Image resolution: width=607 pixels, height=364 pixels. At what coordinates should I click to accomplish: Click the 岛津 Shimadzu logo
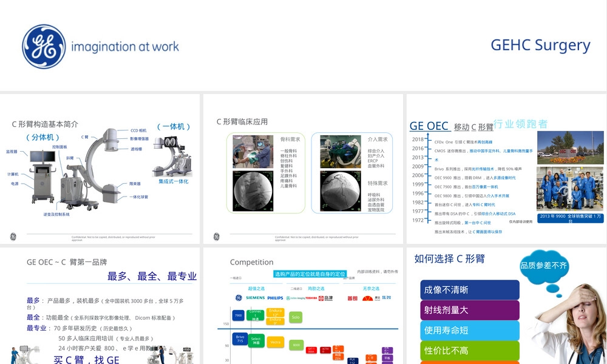click(x=325, y=298)
